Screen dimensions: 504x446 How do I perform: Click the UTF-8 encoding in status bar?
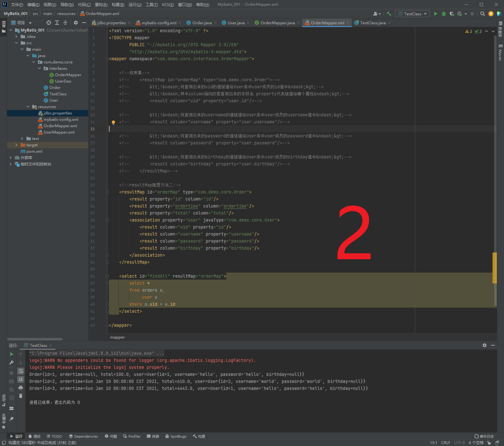(459, 442)
